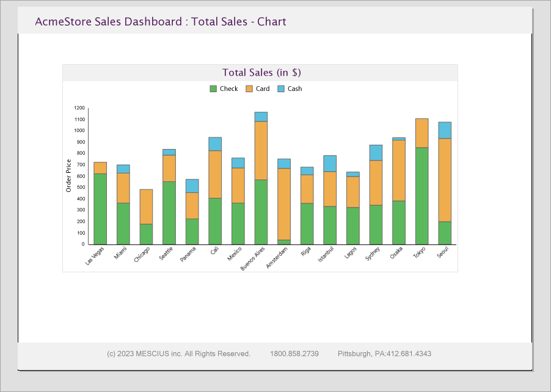Click the orange Card segment for Sydney
The width and height of the screenshot is (551, 392).
click(376, 183)
